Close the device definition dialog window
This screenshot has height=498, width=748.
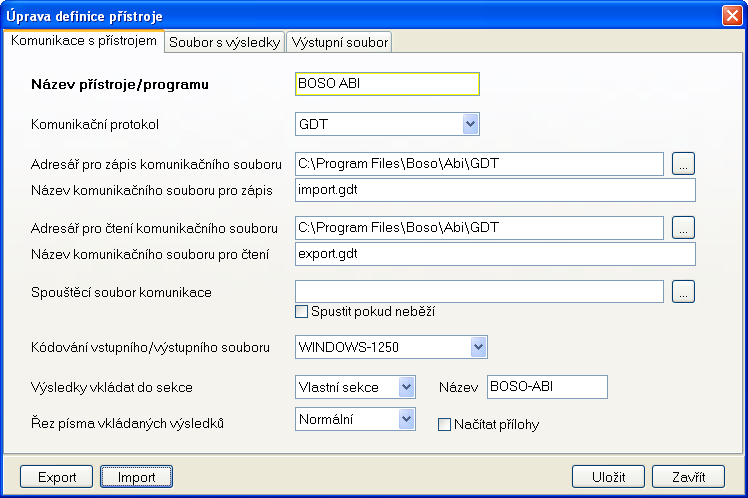pyautogui.click(x=731, y=16)
